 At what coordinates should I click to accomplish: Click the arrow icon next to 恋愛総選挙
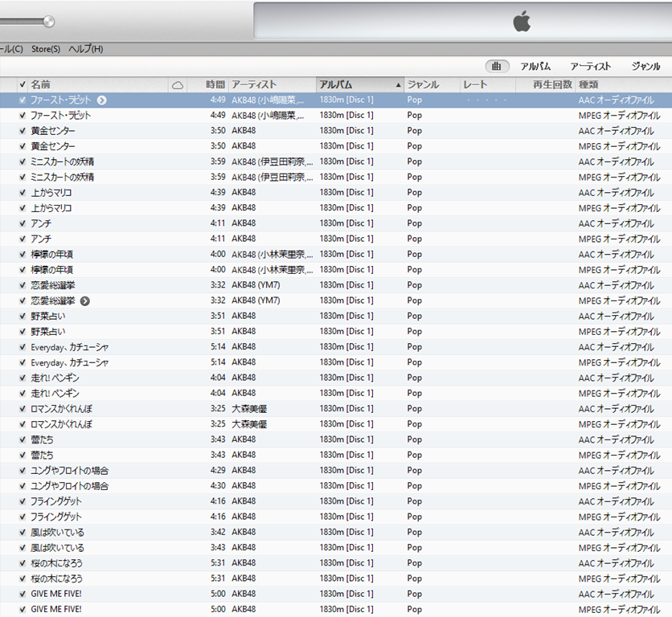85,300
